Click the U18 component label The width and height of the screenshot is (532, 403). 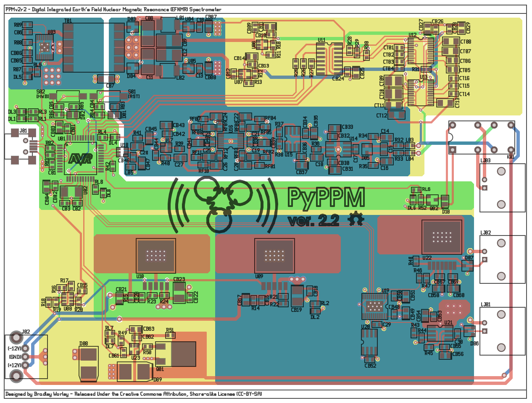[x=124, y=145]
